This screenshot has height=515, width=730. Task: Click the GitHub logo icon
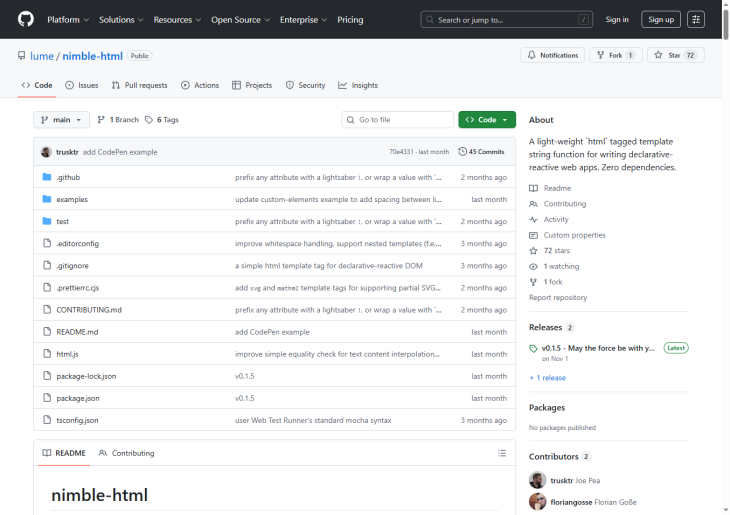(25, 19)
